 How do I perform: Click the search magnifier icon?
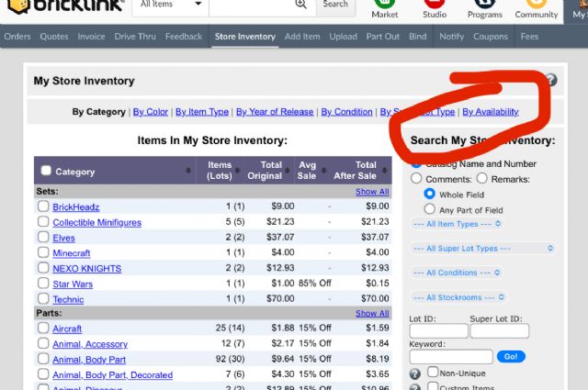tap(301, 5)
